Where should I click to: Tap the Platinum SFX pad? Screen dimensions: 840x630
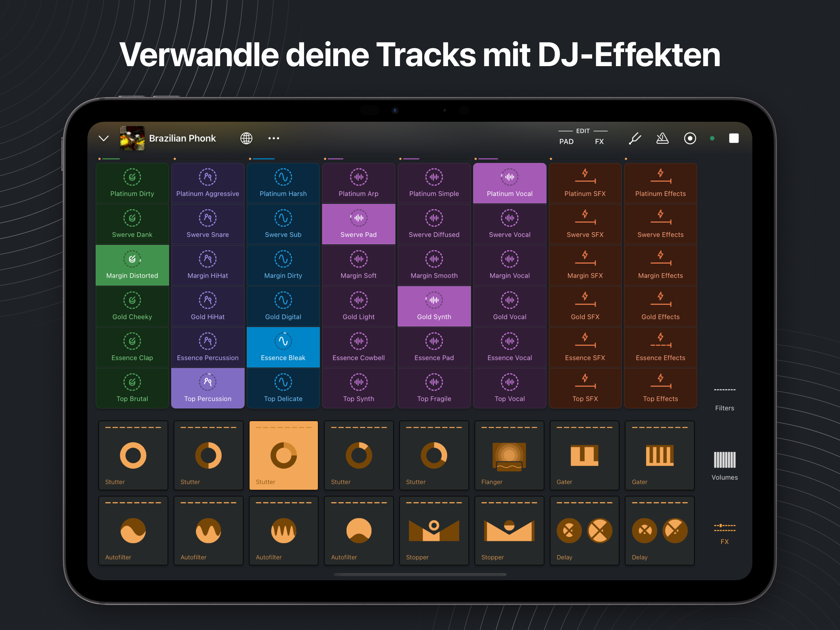click(x=584, y=183)
